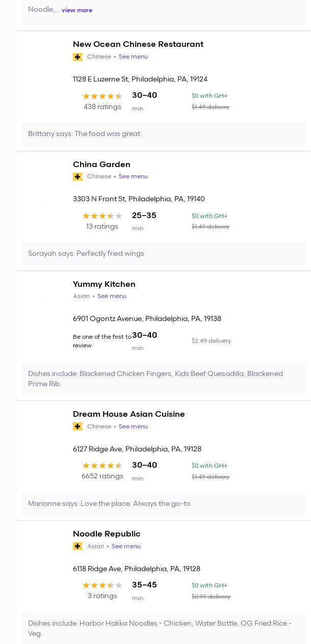Image resolution: width=311 pixels, height=644 pixels.
Task: Click GH+ badge under Noodle Republic
Action: pos(78,546)
